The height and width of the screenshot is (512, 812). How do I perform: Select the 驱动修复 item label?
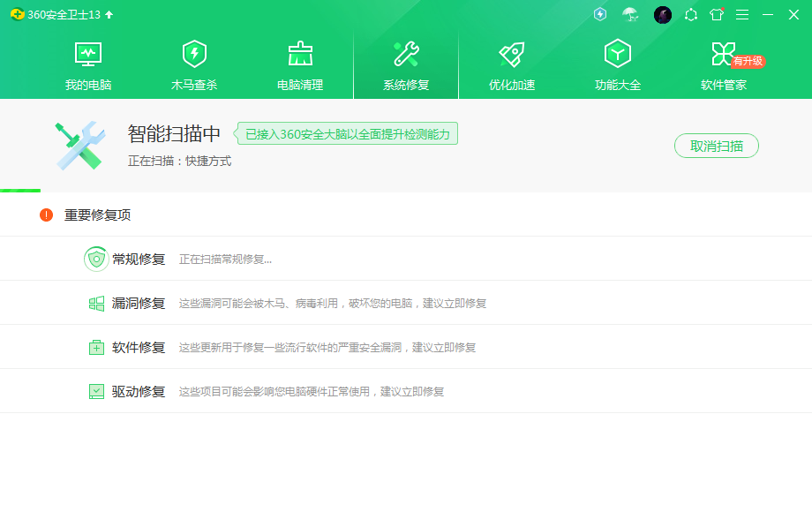coord(139,391)
